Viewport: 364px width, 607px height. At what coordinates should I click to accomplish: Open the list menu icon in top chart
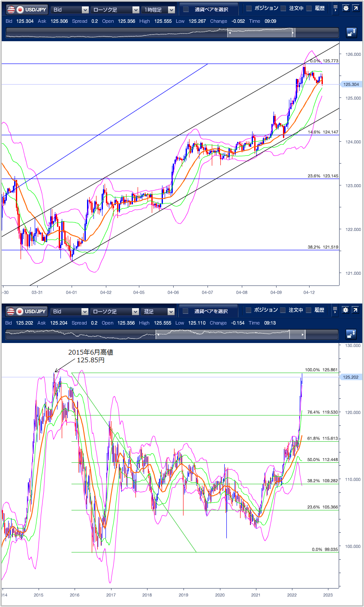coord(335,9)
